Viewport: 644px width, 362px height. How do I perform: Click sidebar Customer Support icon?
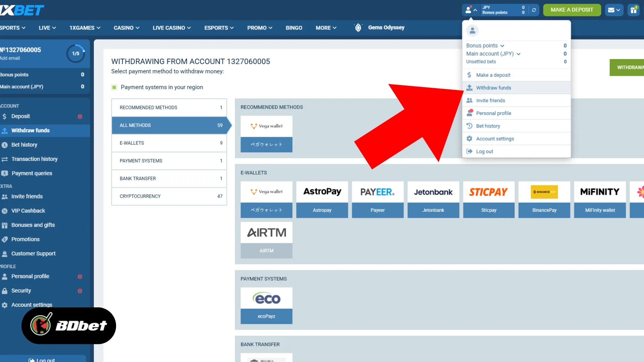tap(4, 254)
